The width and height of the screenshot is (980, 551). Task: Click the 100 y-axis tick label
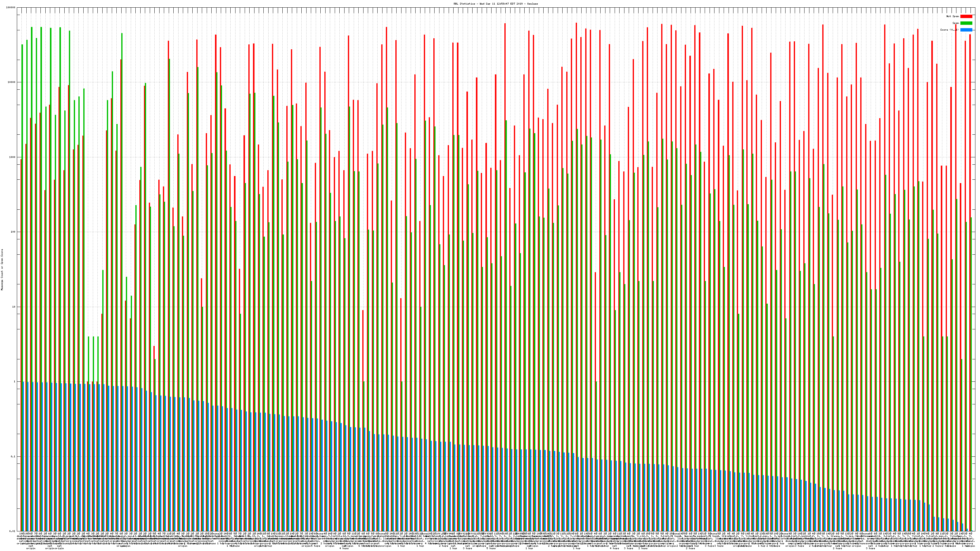pos(13,232)
